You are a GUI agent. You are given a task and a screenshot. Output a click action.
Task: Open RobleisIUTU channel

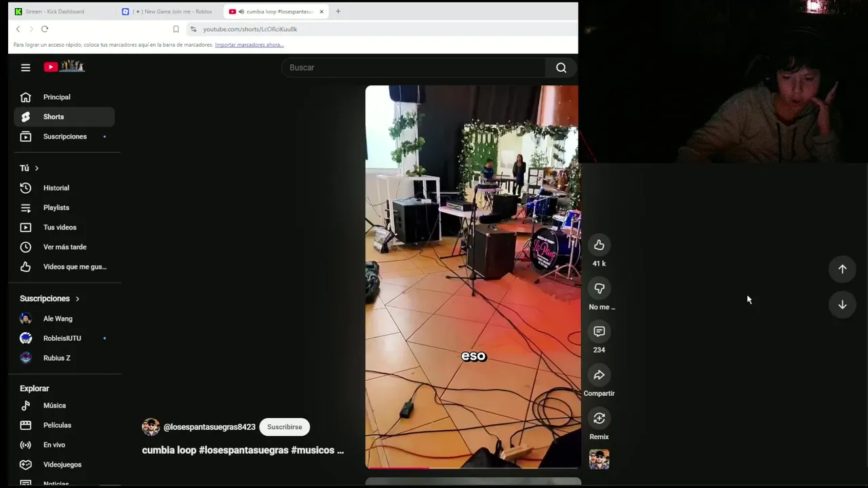[64, 338]
